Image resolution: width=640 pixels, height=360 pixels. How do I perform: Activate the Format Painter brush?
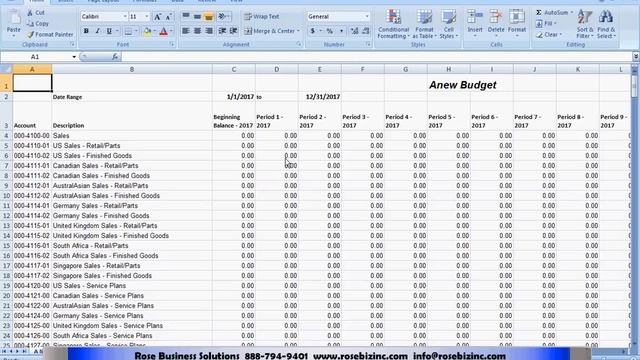(x=50, y=35)
